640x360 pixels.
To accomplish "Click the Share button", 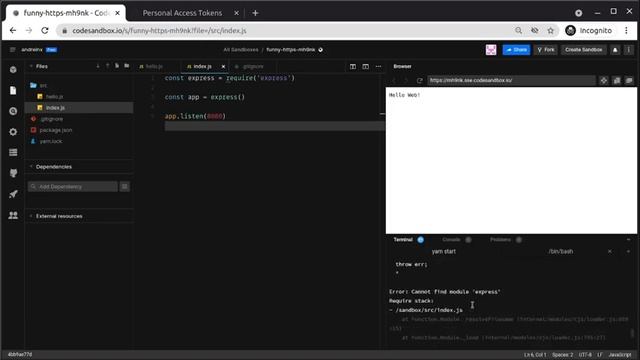I will click(x=516, y=50).
